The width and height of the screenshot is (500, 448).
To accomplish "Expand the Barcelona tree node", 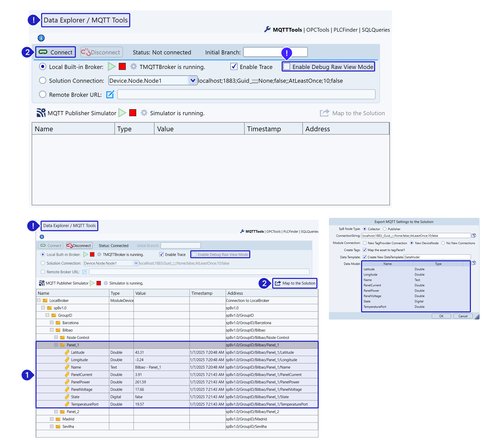I will (52, 323).
